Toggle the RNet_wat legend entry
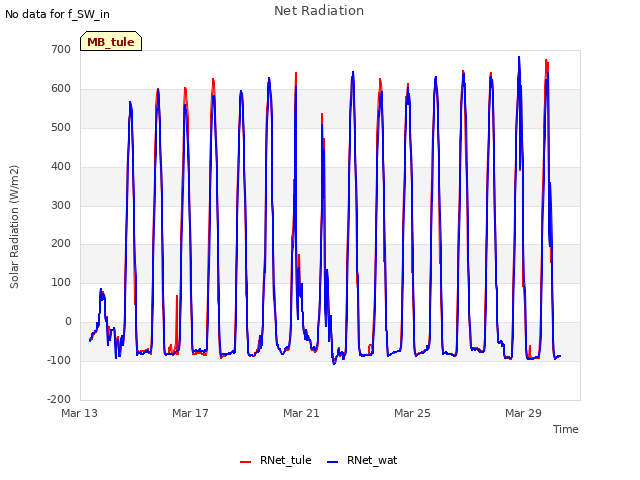 click(x=362, y=460)
